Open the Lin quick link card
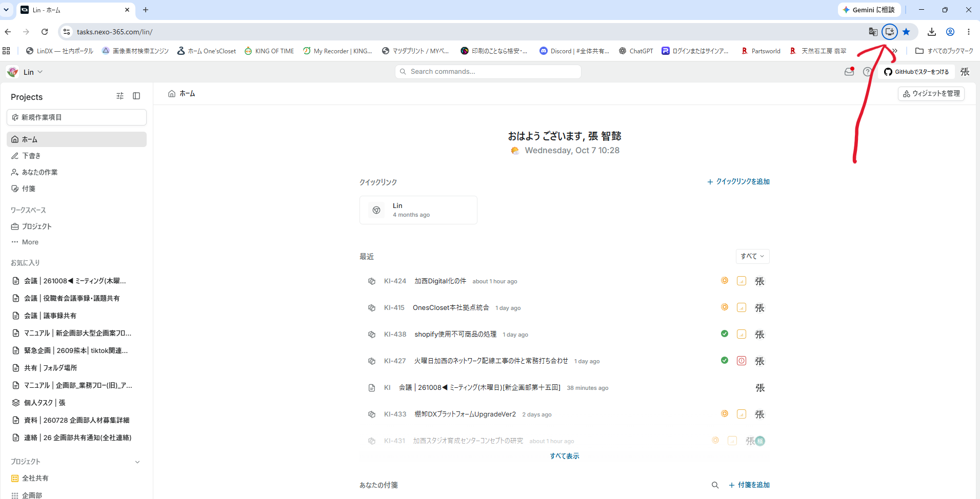This screenshot has height=499, width=980. [x=418, y=210]
